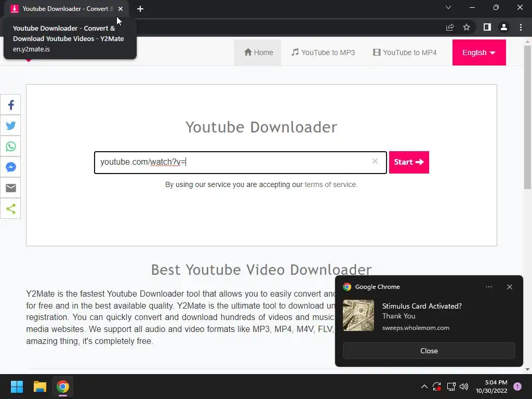Open Chrome three-dot menu
Image resolution: width=532 pixels, height=399 pixels.
(x=521, y=27)
